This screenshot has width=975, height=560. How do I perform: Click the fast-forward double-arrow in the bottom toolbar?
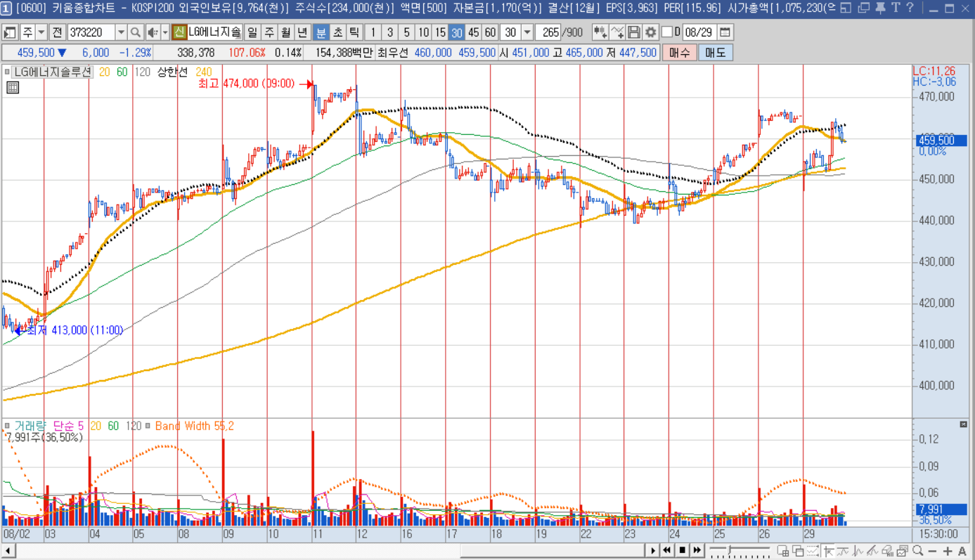pyautogui.click(x=697, y=550)
